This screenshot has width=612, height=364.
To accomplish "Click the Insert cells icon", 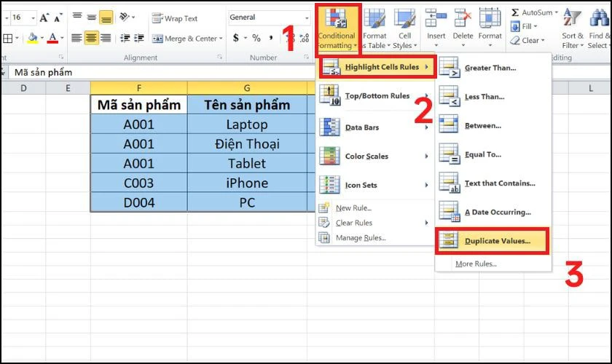I will [x=436, y=18].
